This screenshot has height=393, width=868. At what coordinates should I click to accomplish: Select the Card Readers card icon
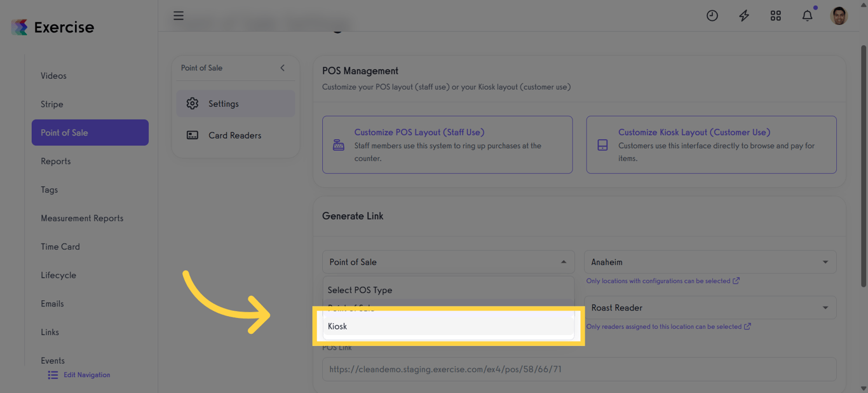tap(193, 135)
